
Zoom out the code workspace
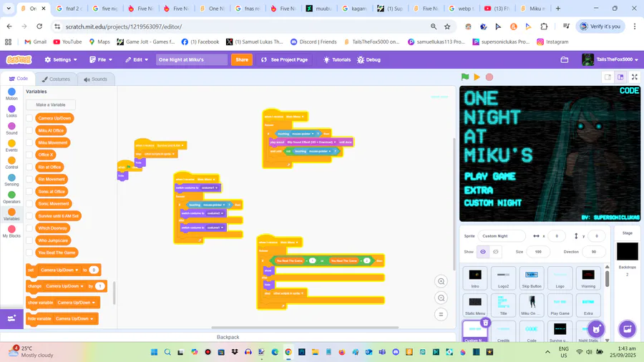click(x=441, y=298)
